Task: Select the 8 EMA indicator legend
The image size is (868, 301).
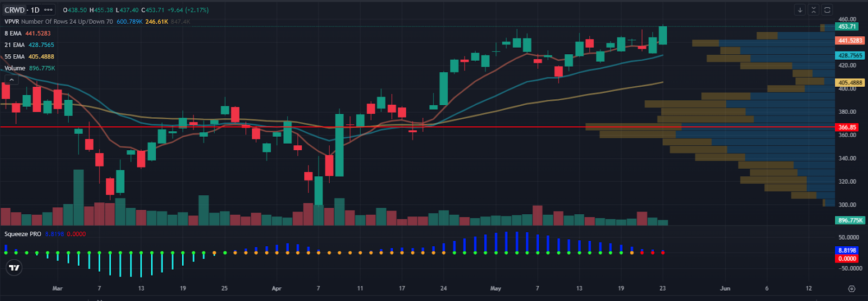Action: pyautogui.click(x=13, y=33)
